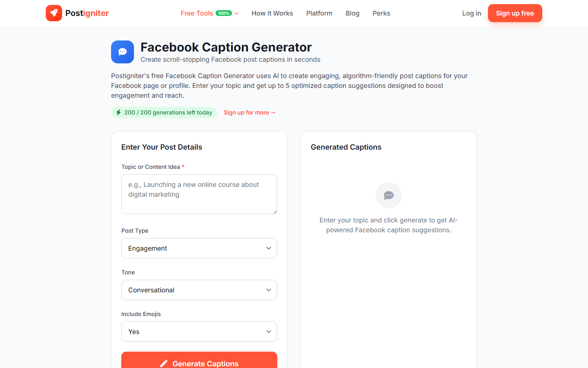Click the Postigniter rocket logo icon
This screenshot has width=588, height=368.
tap(54, 13)
